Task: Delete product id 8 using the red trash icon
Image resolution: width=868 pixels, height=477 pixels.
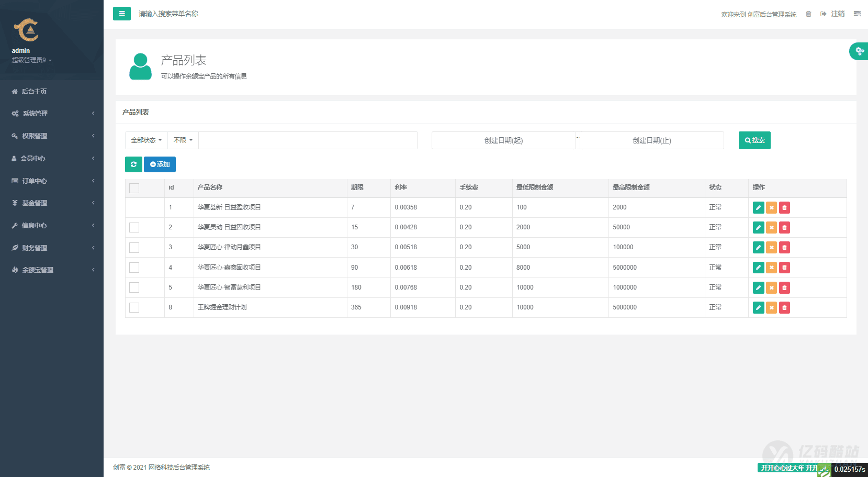Action: tap(784, 308)
